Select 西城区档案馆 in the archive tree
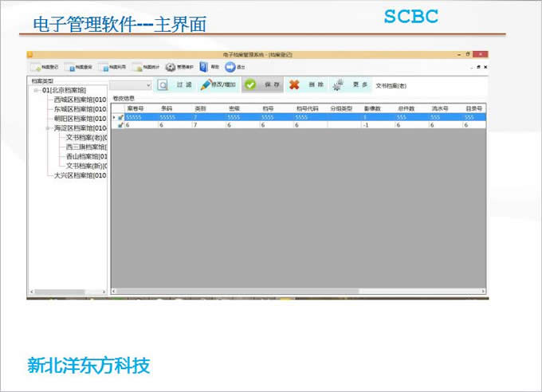This screenshot has height=392, width=542. click(x=80, y=100)
